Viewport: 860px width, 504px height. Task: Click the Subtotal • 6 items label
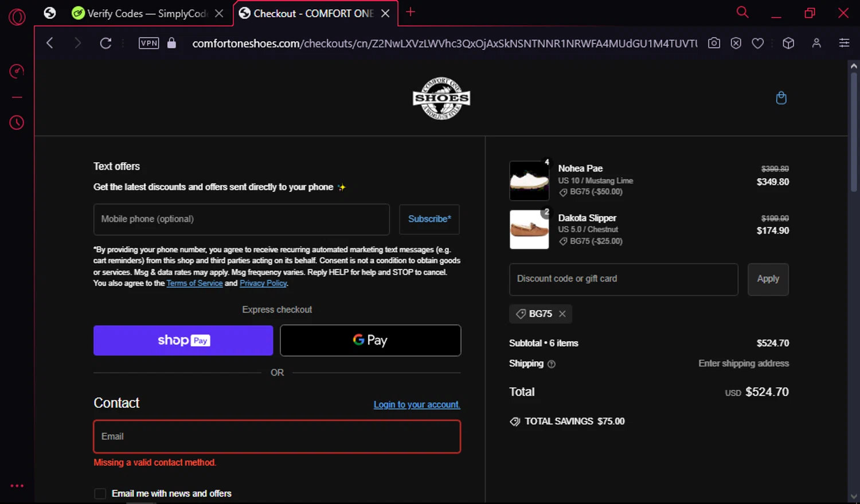(544, 343)
